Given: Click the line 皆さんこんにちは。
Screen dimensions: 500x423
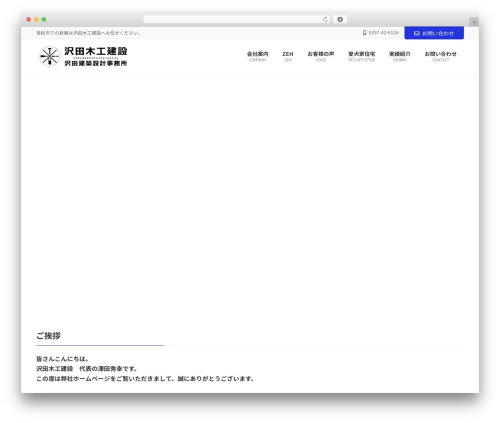Looking at the screenshot, I should click(63, 359).
